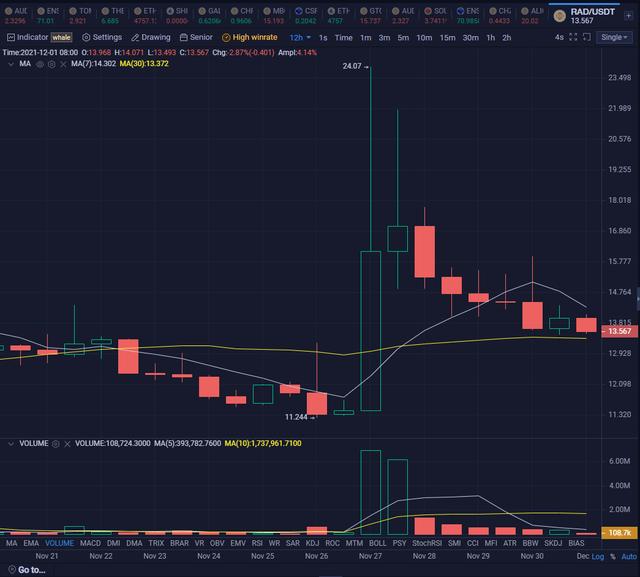Open VOLUME indicator settings gear
The image size is (640, 577).
pos(56,443)
